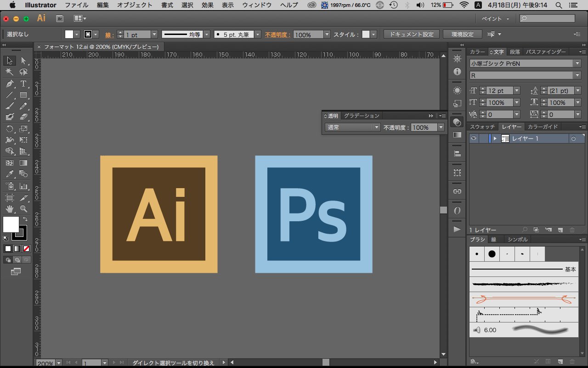588x368 pixels.
Task: Open the 1 pt stroke weight dropdown
Action: tap(154, 34)
